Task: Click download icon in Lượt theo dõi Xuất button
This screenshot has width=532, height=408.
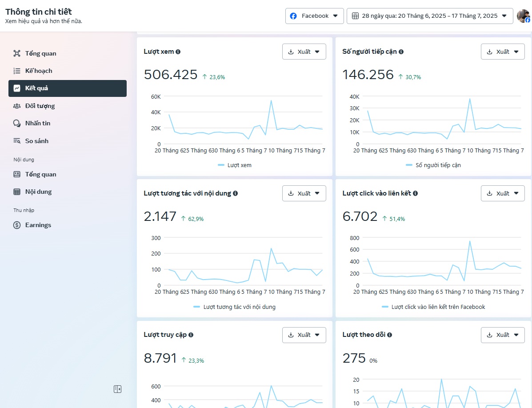Action: click(x=490, y=335)
